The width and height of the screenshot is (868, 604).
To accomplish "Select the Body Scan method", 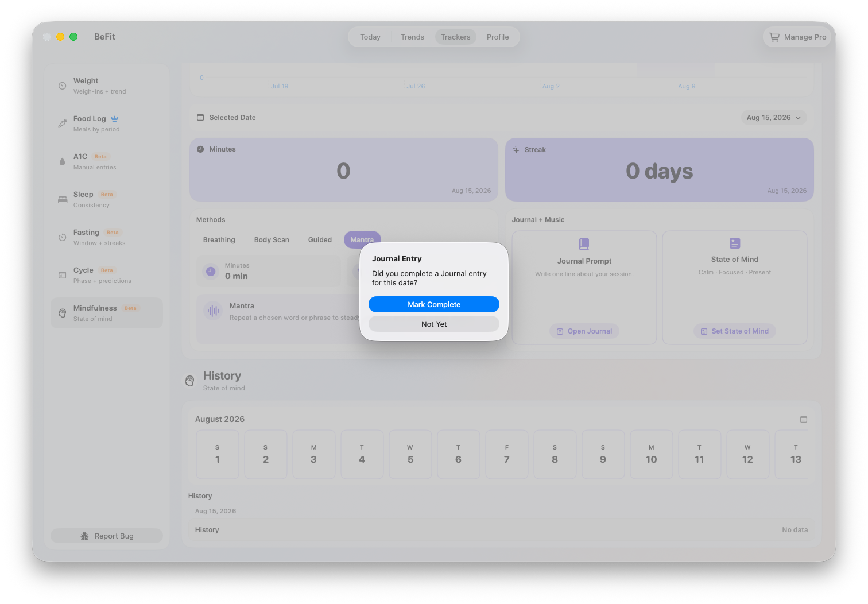I will pyautogui.click(x=272, y=240).
